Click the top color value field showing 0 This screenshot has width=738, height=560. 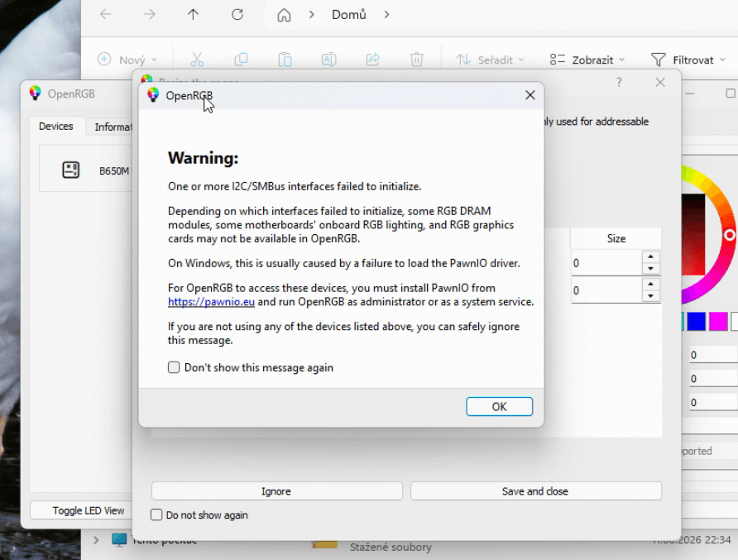(x=713, y=355)
